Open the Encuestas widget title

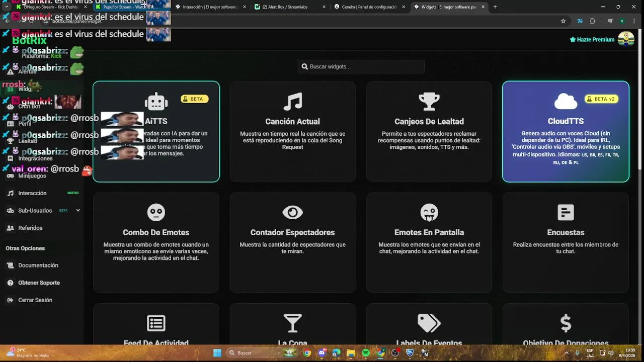[x=566, y=232]
